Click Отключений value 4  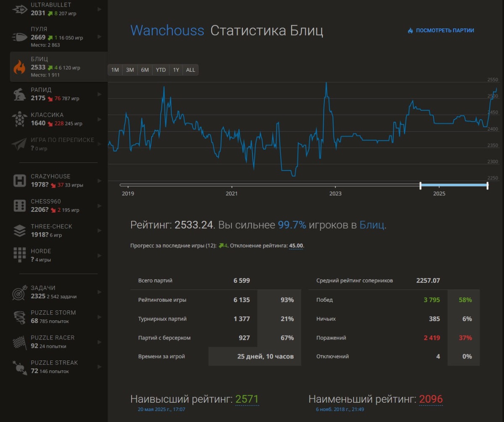pyautogui.click(x=438, y=356)
